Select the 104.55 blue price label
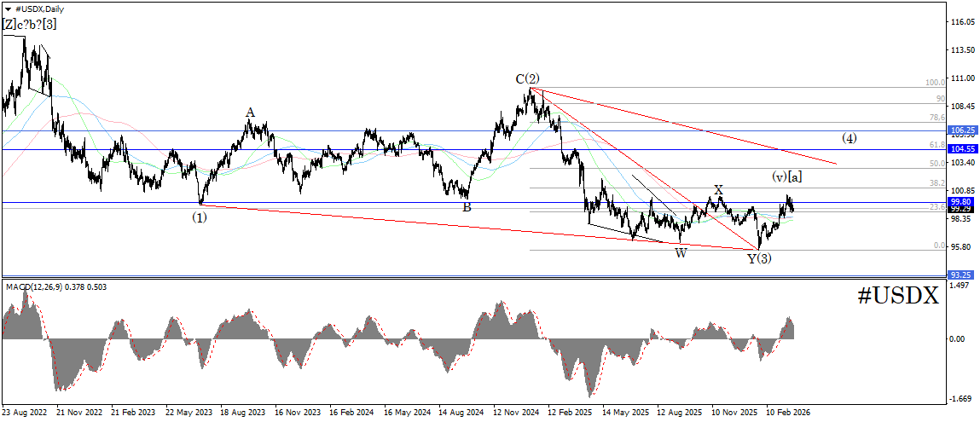The width and height of the screenshot is (980, 422). pyautogui.click(x=960, y=149)
